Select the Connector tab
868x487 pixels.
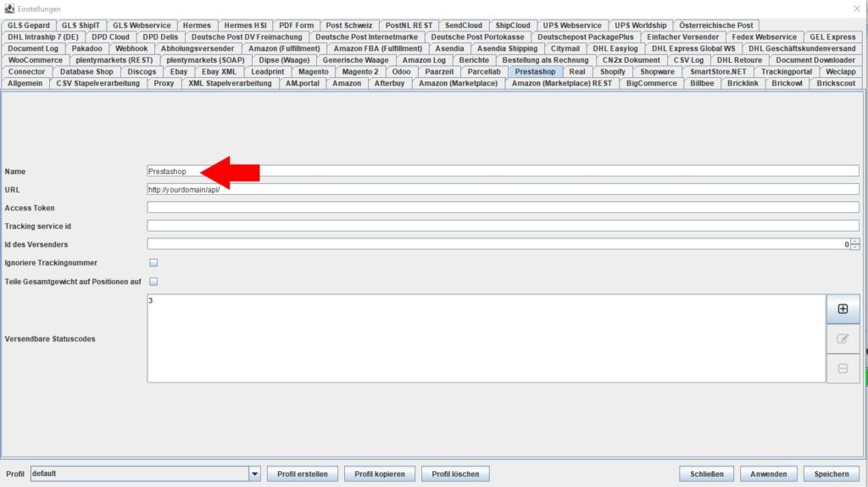(26, 71)
